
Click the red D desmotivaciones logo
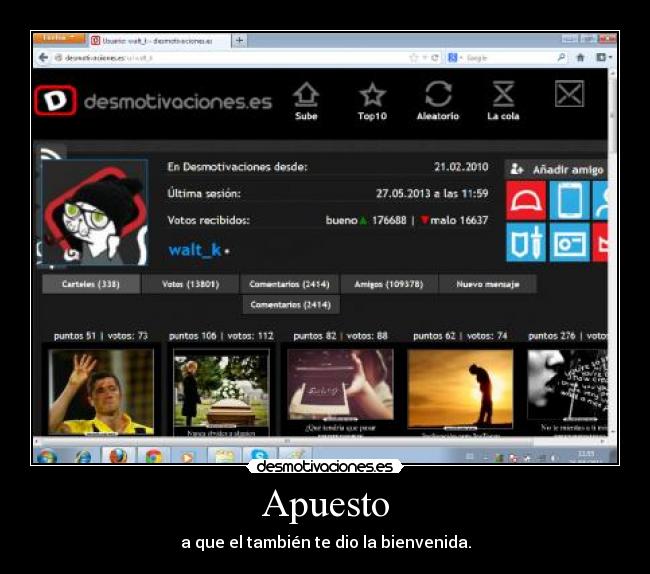coord(55,100)
